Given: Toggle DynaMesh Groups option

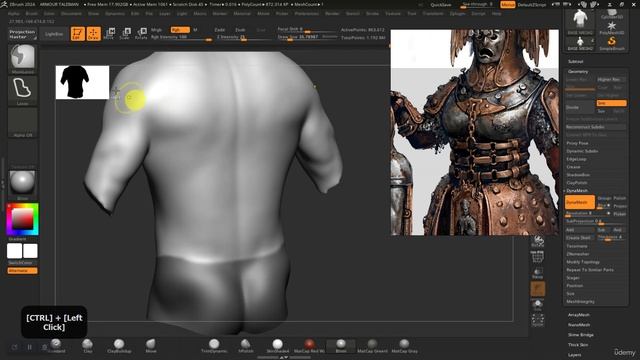Looking at the screenshot, I should click(x=604, y=198).
